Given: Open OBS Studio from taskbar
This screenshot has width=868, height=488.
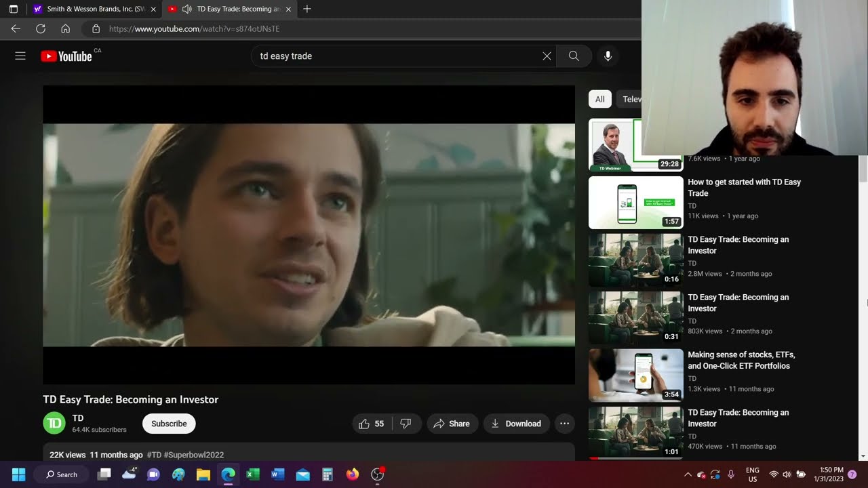Looking at the screenshot, I should [x=378, y=474].
